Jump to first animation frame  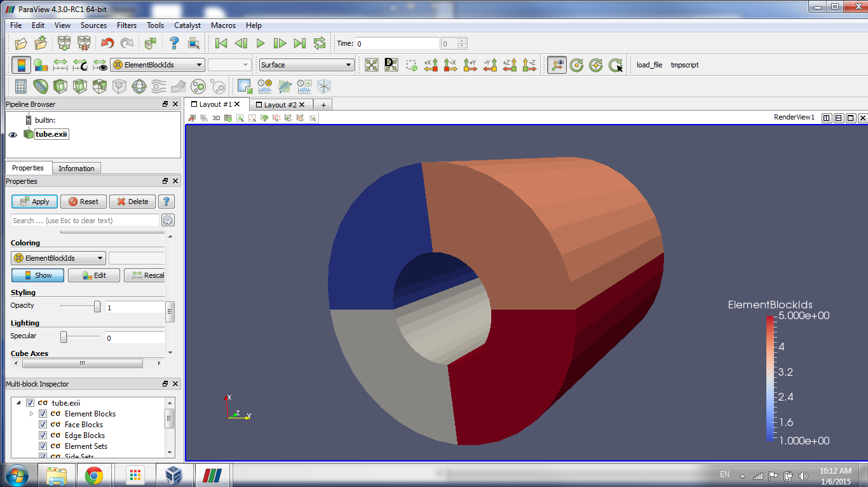click(x=220, y=43)
